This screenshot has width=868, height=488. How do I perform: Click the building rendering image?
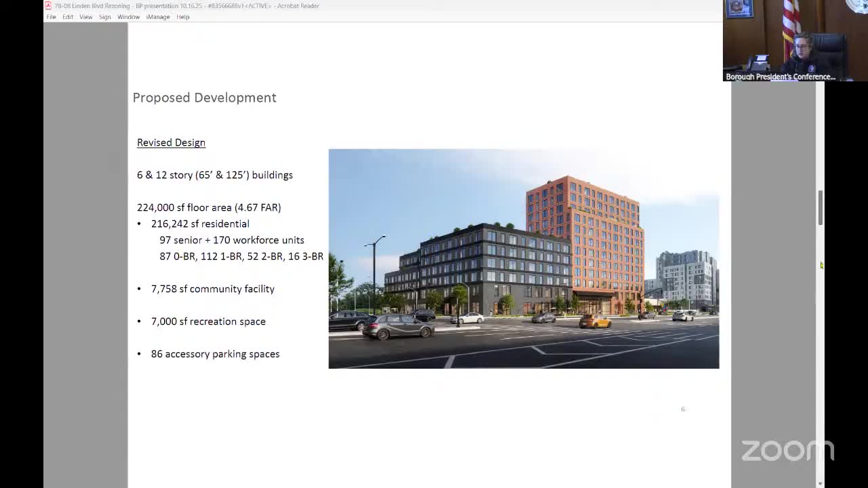[x=524, y=259]
